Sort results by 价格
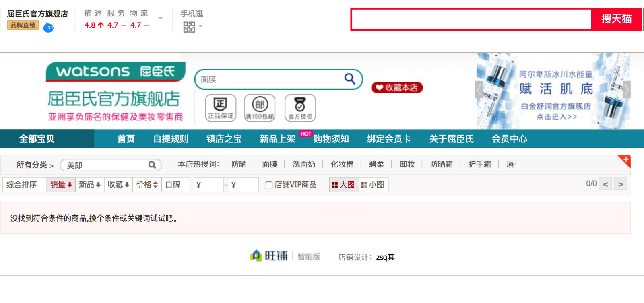 (147, 185)
